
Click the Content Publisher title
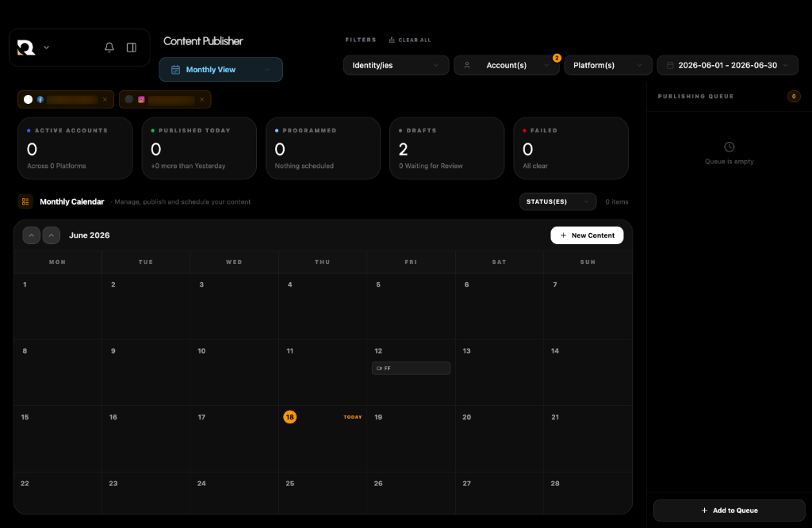pyautogui.click(x=203, y=41)
